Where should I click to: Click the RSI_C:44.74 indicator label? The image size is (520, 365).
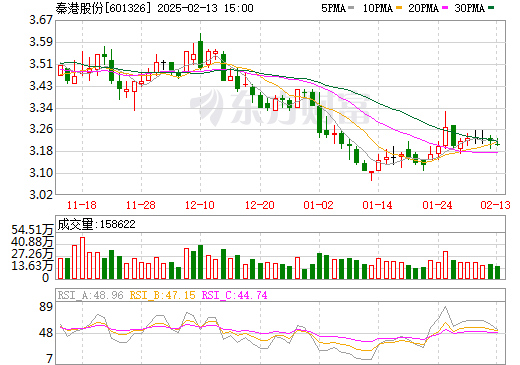point(235,295)
